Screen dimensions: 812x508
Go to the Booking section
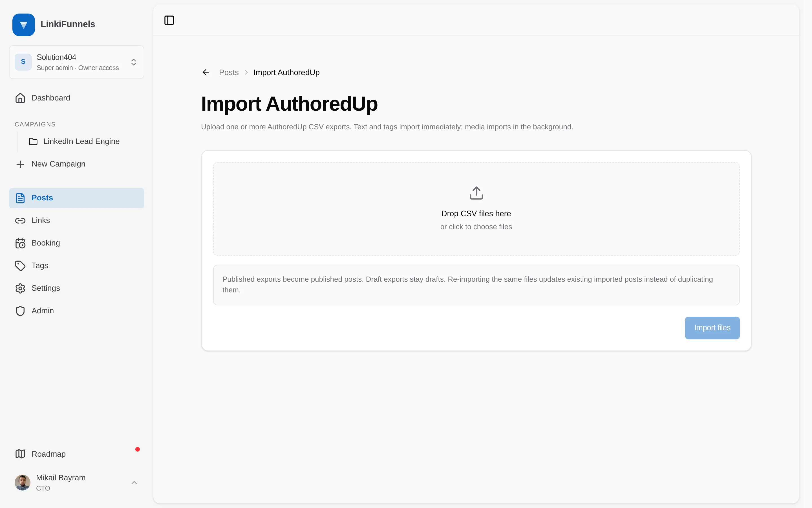coord(76,243)
